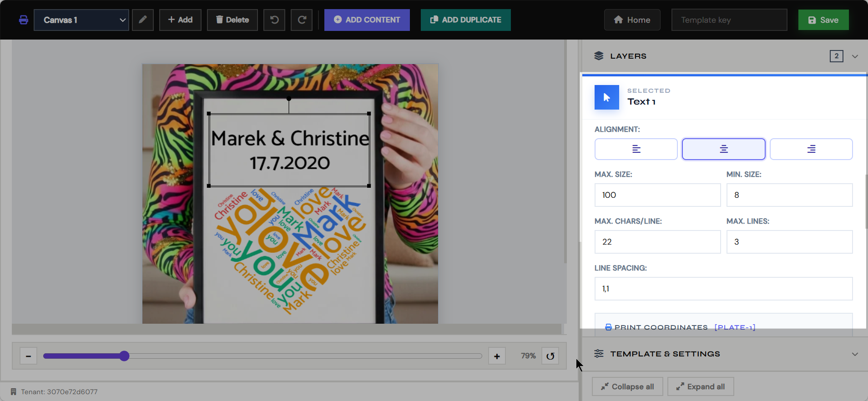Focus the Template key field
The width and height of the screenshot is (868, 401).
pyautogui.click(x=729, y=20)
